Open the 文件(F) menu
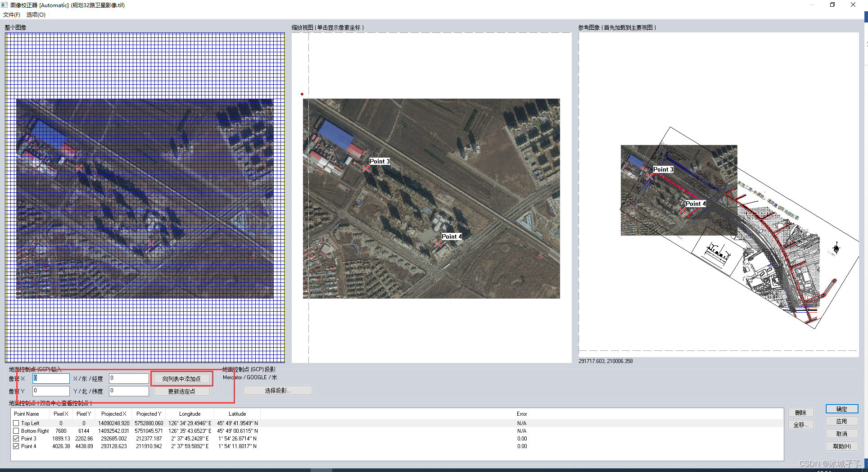The image size is (868, 472). click(x=12, y=14)
